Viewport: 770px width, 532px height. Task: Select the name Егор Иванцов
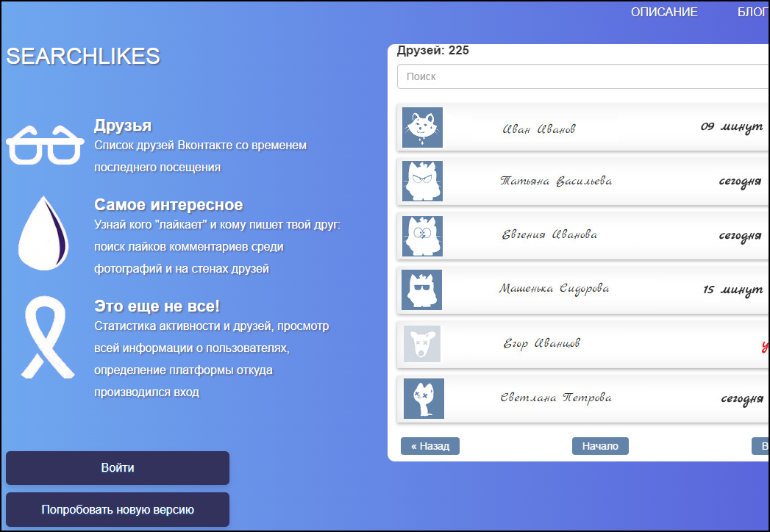(x=542, y=343)
